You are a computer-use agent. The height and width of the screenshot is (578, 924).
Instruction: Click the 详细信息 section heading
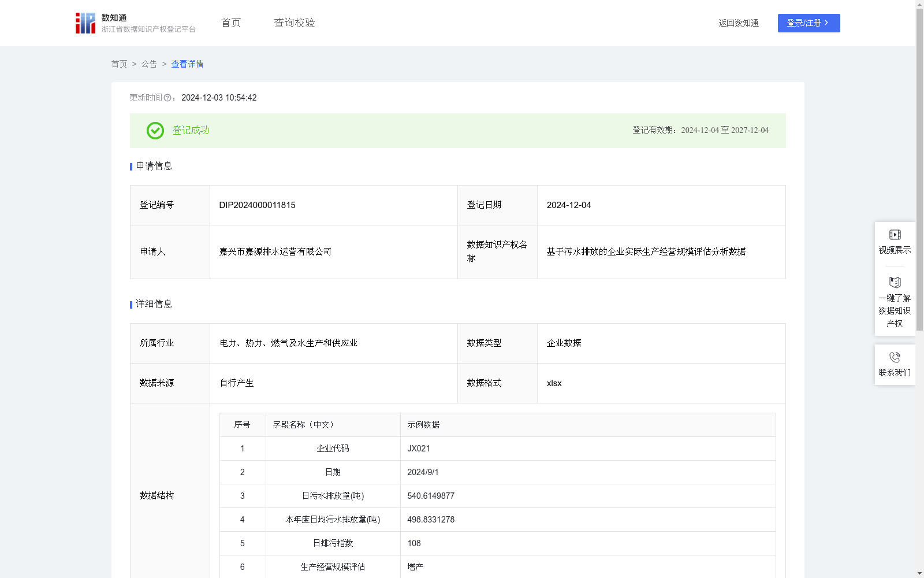(x=154, y=304)
